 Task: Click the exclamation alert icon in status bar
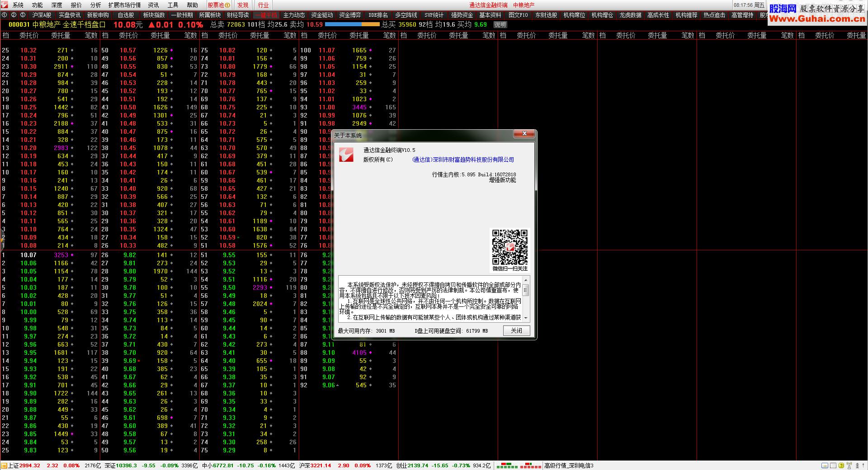(863, 465)
